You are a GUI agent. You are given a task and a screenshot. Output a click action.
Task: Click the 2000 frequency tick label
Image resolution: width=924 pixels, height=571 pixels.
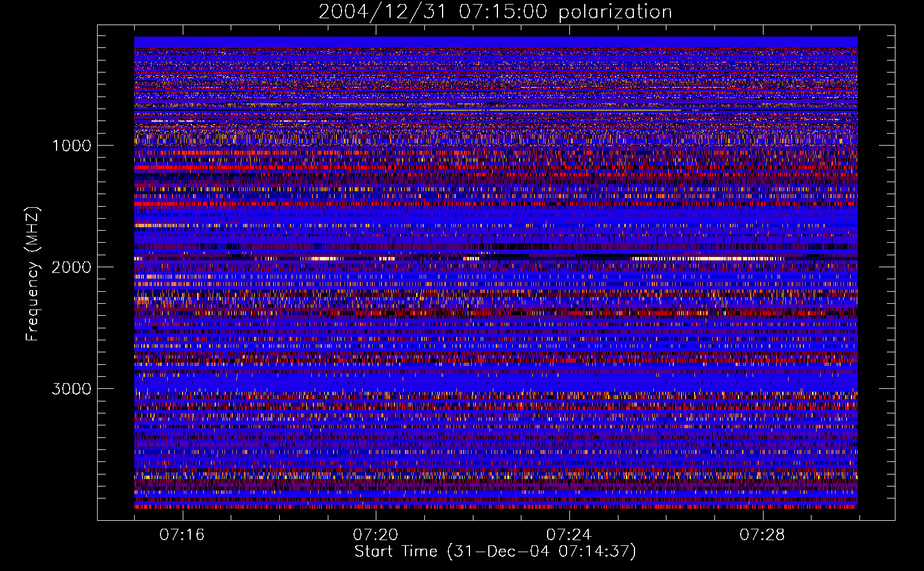tap(71, 267)
